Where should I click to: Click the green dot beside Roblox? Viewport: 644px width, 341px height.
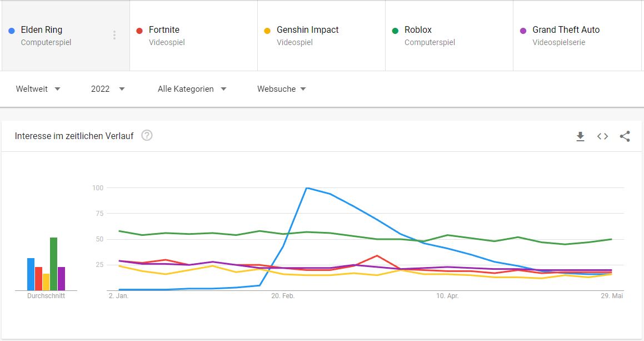[395, 31]
